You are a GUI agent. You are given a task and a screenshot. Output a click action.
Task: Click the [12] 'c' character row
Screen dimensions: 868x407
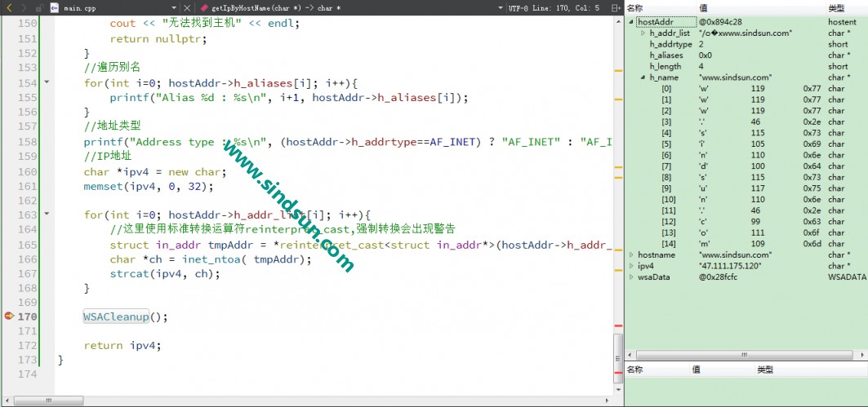pyautogui.click(x=746, y=222)
